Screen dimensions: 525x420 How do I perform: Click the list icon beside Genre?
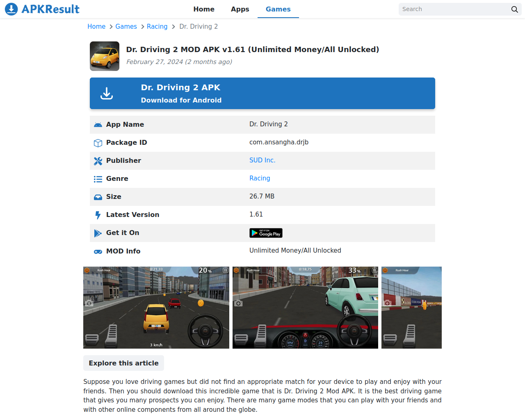tap(98, 179)
